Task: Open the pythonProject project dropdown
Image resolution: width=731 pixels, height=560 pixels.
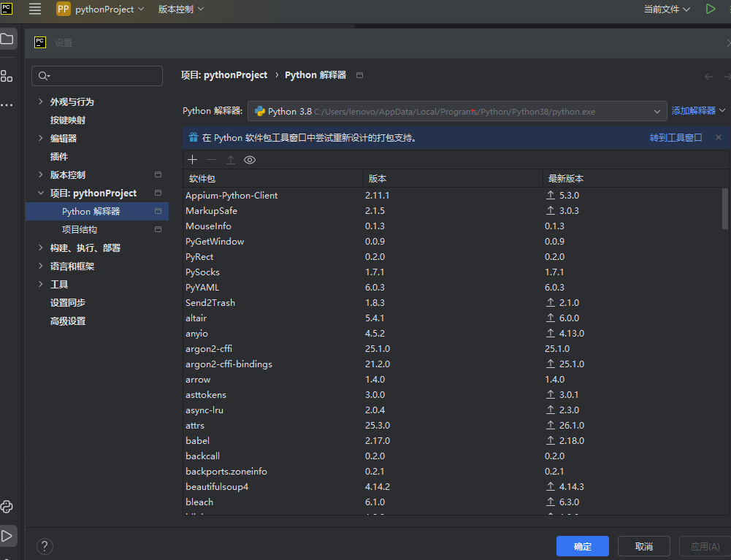Action: tap(100, 9)
